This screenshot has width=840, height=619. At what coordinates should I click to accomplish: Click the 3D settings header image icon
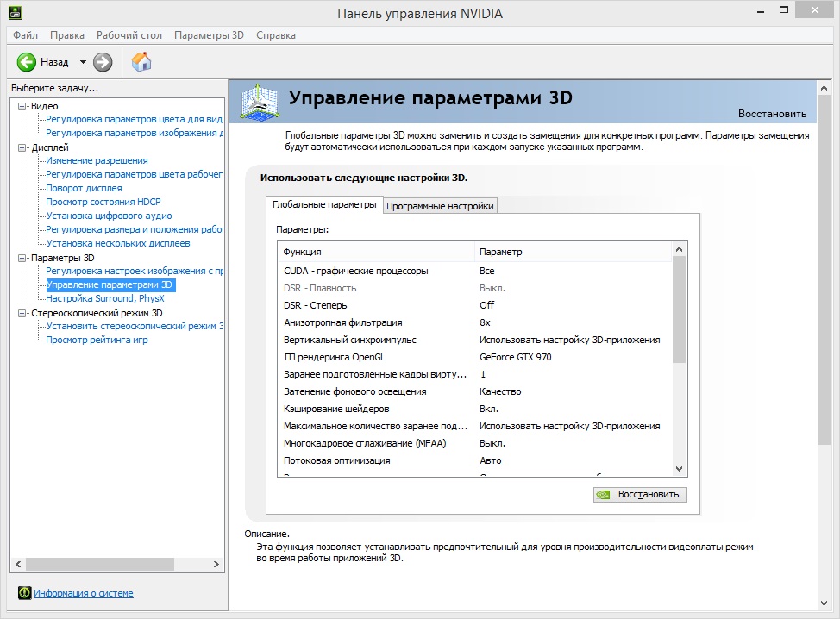(x=260, y=101)
